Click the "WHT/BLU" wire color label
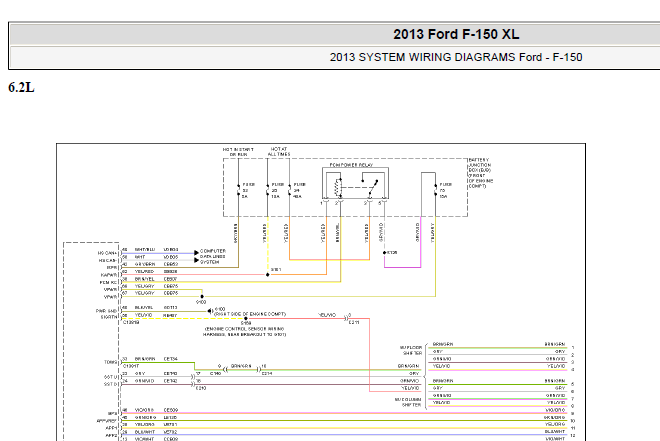This screenshot has height=441, width=660. [x=145, y=250]
